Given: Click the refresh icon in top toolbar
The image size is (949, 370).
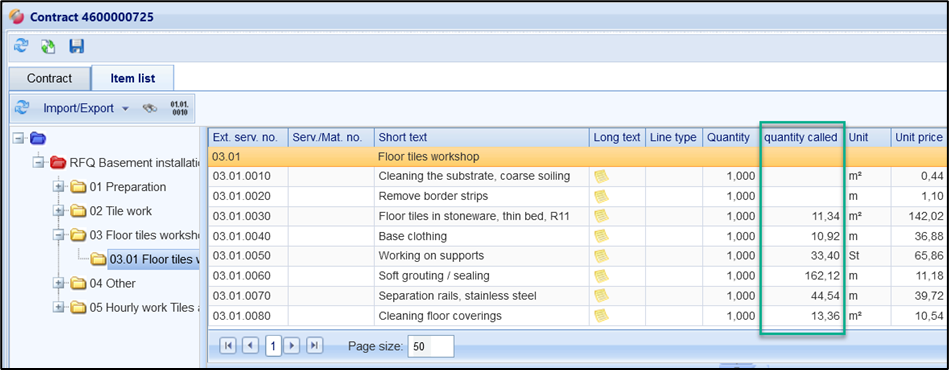Looking at the screenshot, I should click(x=21, y=47).
